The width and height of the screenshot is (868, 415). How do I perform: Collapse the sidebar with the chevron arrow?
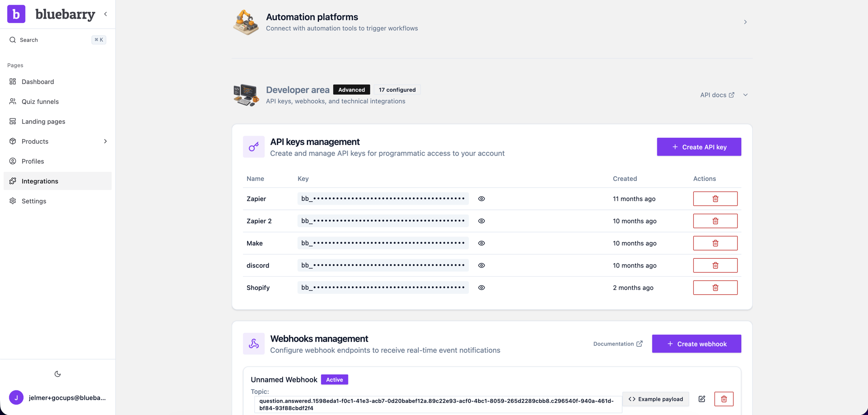[x=106, y=14]
